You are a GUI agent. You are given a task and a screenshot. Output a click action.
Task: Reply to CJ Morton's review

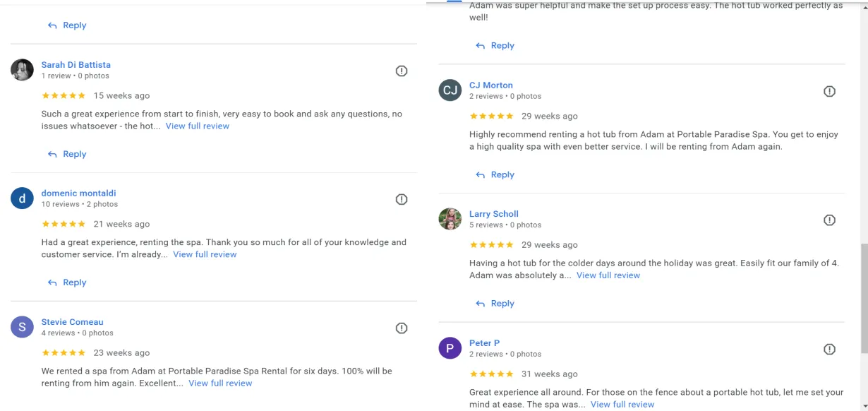click(495, 174)
